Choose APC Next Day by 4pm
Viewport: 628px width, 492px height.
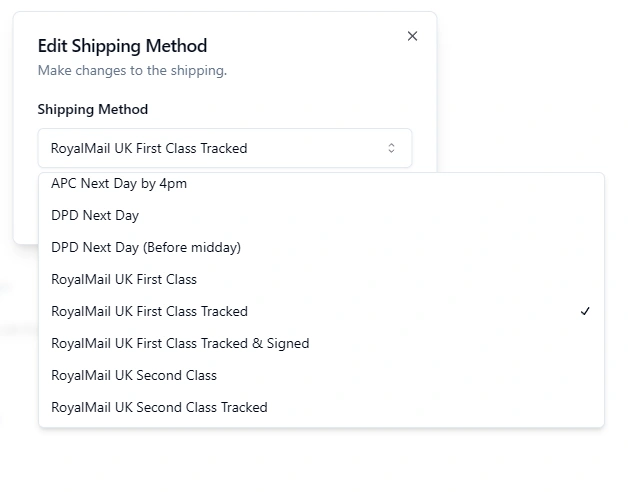(x=119, y=184)
